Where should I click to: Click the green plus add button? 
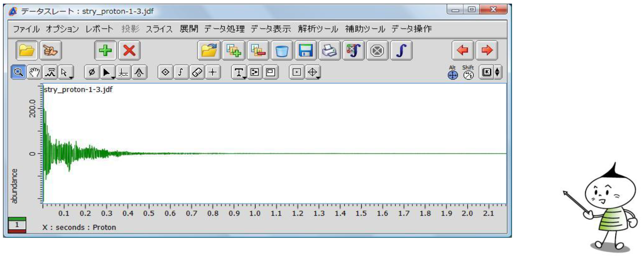click(105, 50)
